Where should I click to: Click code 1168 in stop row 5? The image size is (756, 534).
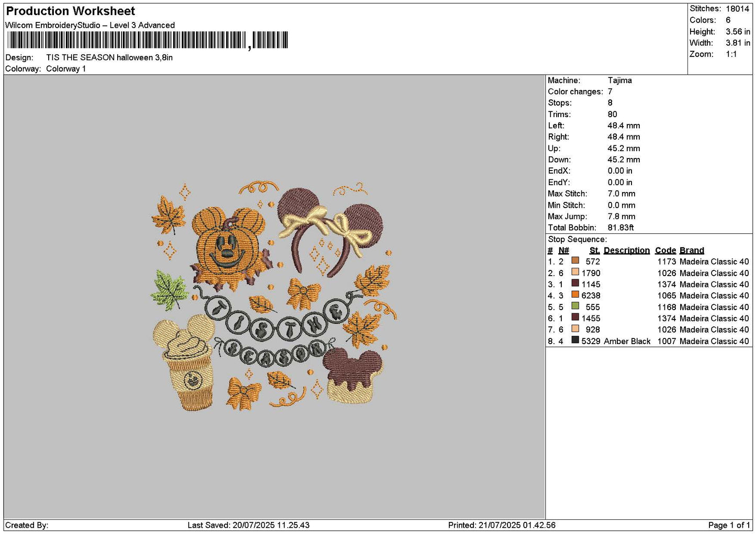pos(667,307)
